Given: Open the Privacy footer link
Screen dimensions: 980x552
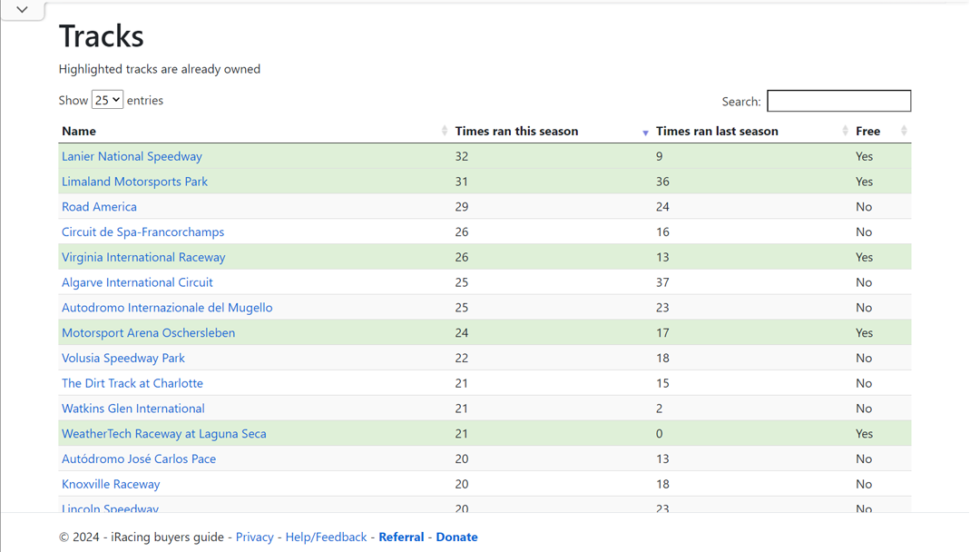Looking at the screenshot, I should [254, 537].
